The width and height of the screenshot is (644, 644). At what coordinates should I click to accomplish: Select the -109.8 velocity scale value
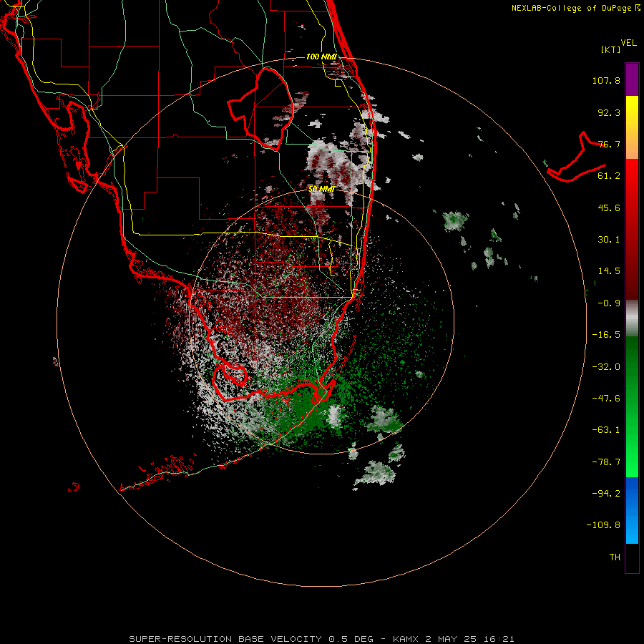tap(603, 525)
